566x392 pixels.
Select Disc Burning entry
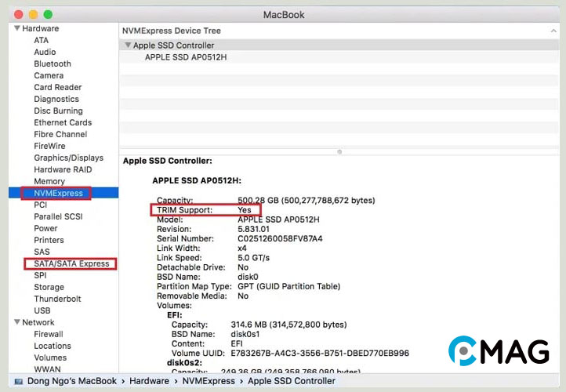58,111
